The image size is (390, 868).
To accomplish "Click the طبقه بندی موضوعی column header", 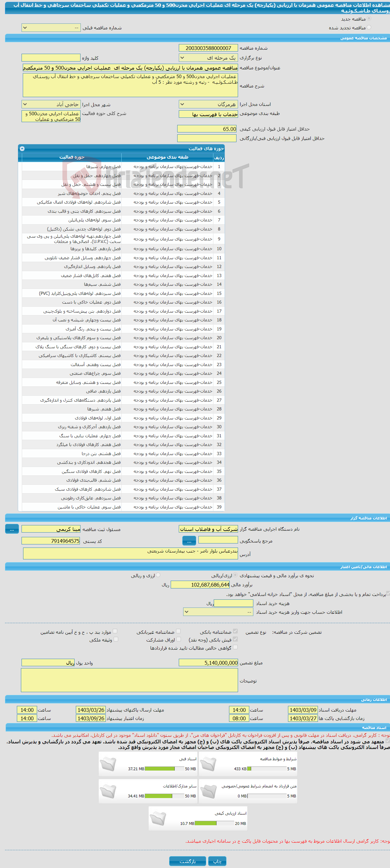I will (167, 157).
